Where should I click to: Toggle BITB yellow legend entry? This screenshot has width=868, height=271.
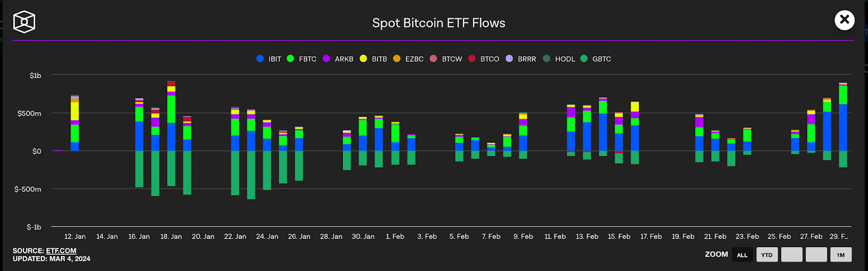(x=373, y=59)
